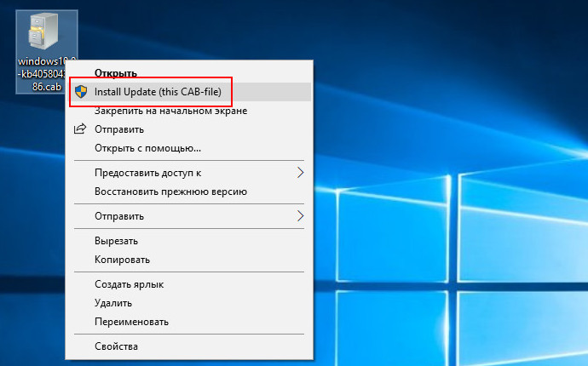Click Отправить entry with share icon
This screenshot has width=588, height=366.
[191, 129]
